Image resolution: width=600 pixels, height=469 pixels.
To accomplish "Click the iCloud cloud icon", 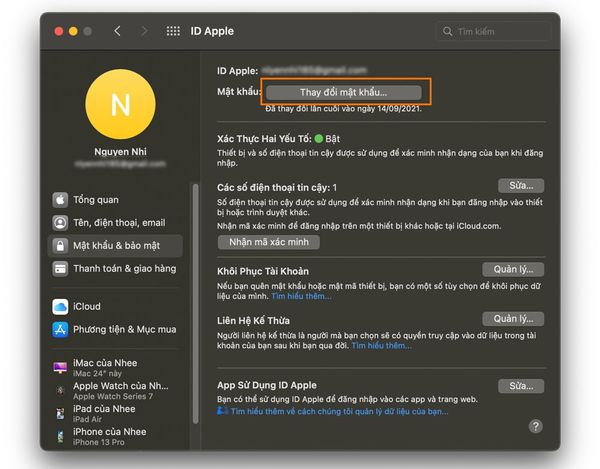I will pyautogui.click(x=60, y=306).
